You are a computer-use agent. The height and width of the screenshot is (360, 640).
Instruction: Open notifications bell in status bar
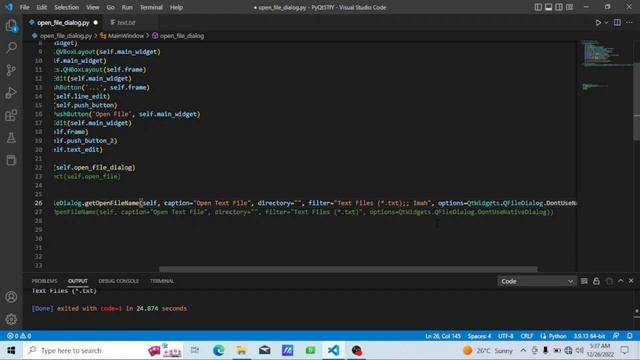click(630, 336)
